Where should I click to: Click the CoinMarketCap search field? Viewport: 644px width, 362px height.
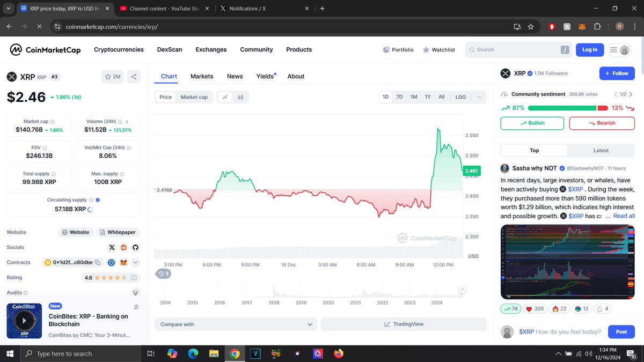coord(519,49)
